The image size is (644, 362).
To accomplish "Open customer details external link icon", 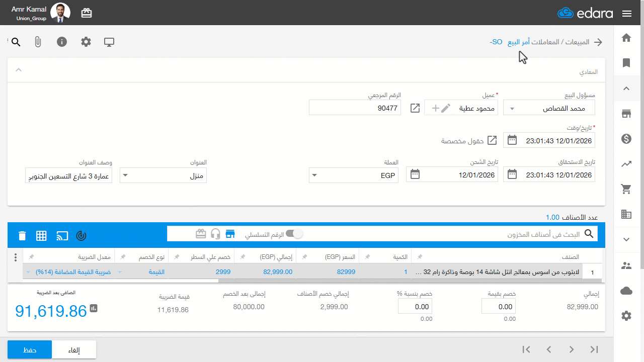I will 415,108.
